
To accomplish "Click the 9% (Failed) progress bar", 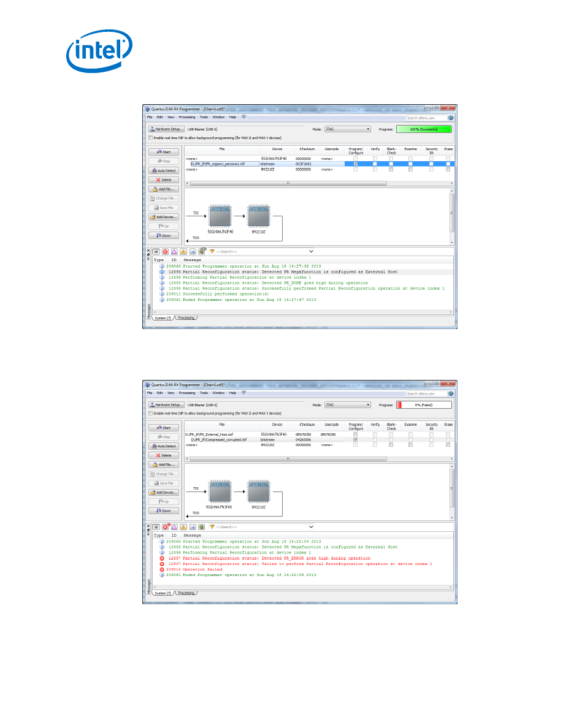I will point(423,404).
